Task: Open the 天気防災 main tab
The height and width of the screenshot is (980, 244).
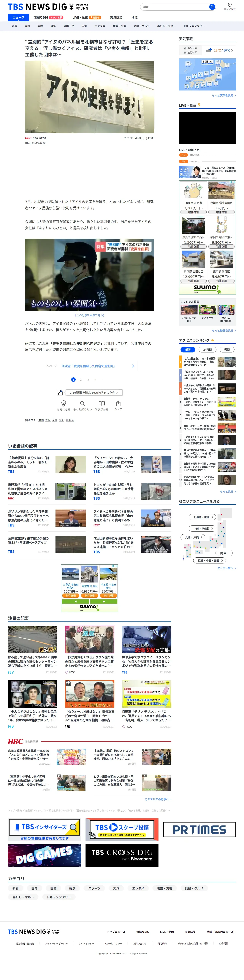Action: [116, 17]
